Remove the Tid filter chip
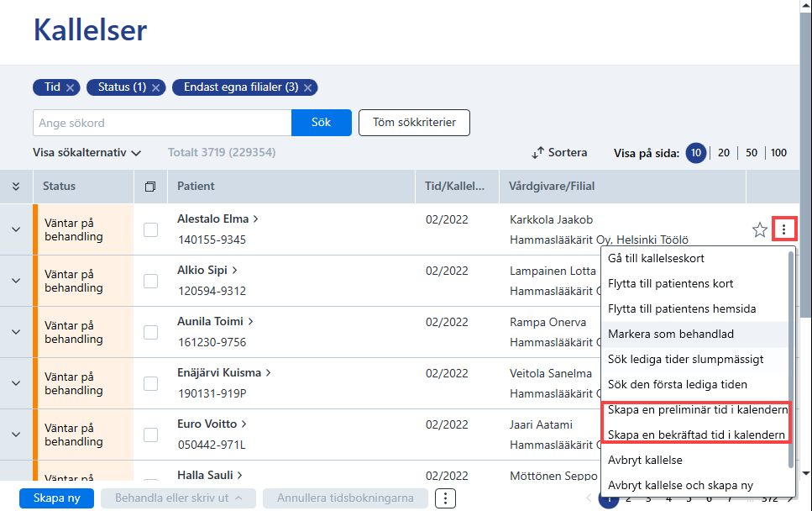This screenshot has height=511, width=812. [x=71, y=87]
